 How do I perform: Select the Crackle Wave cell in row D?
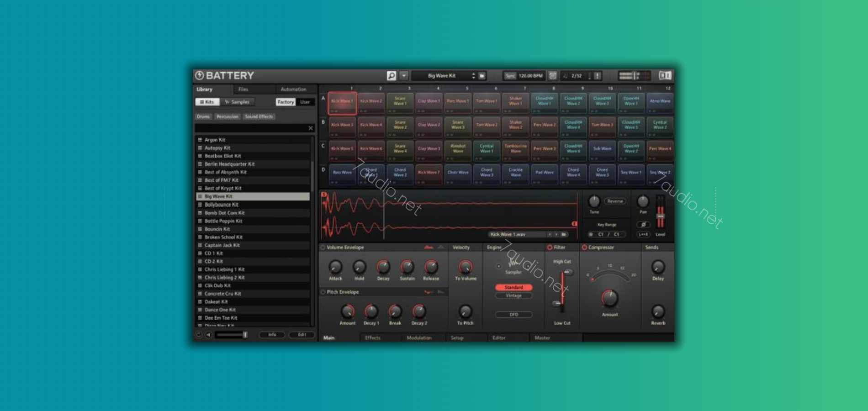[x=515, y=174]
